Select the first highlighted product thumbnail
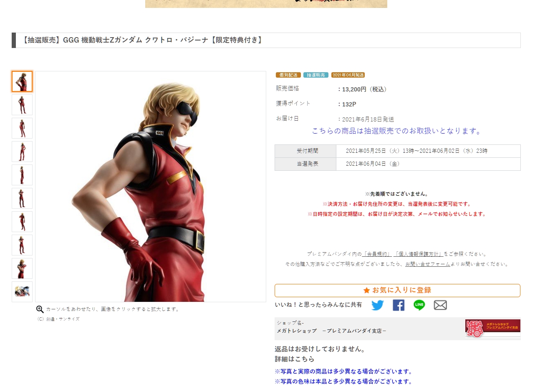This screenshot has width=535, height=392. click(x=22, y=81)
